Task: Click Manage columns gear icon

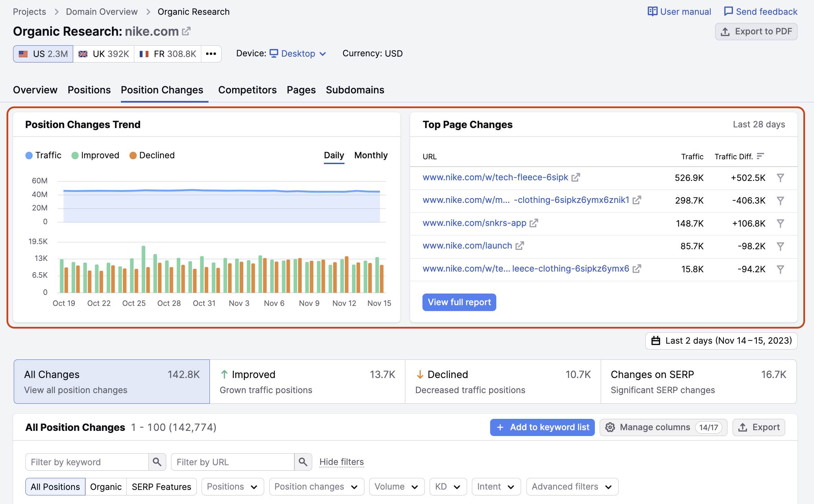Action: [610, 427]
